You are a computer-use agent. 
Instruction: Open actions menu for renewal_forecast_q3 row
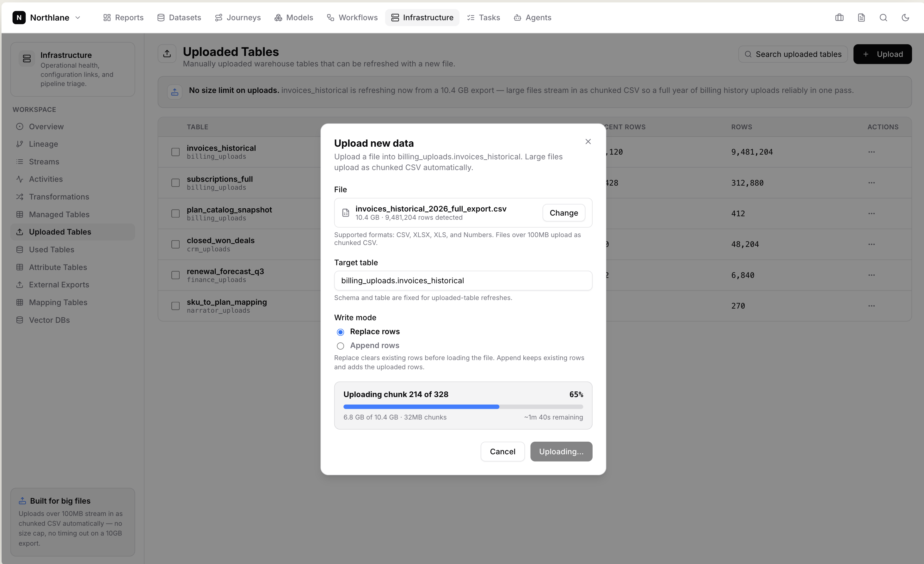[x=872, y=275]
